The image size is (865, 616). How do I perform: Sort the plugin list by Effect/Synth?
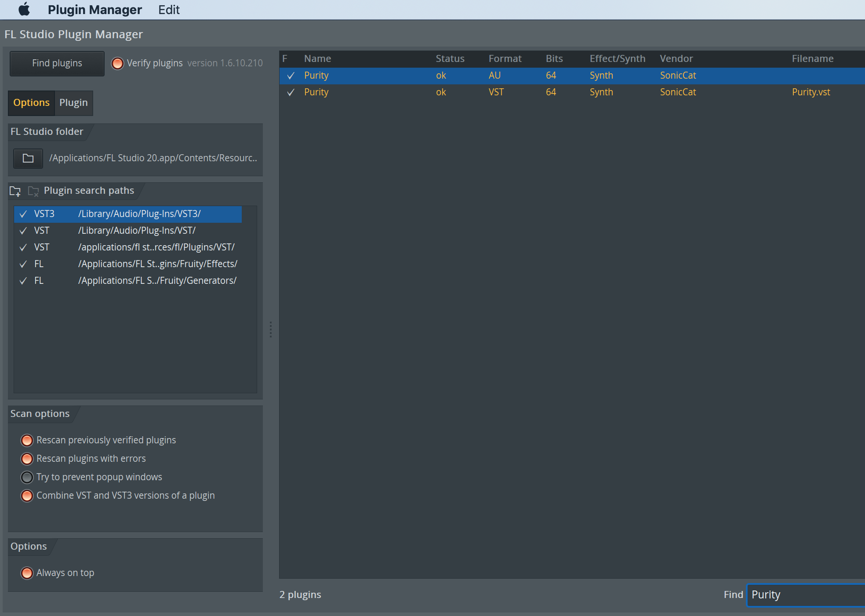pos(618,59)
